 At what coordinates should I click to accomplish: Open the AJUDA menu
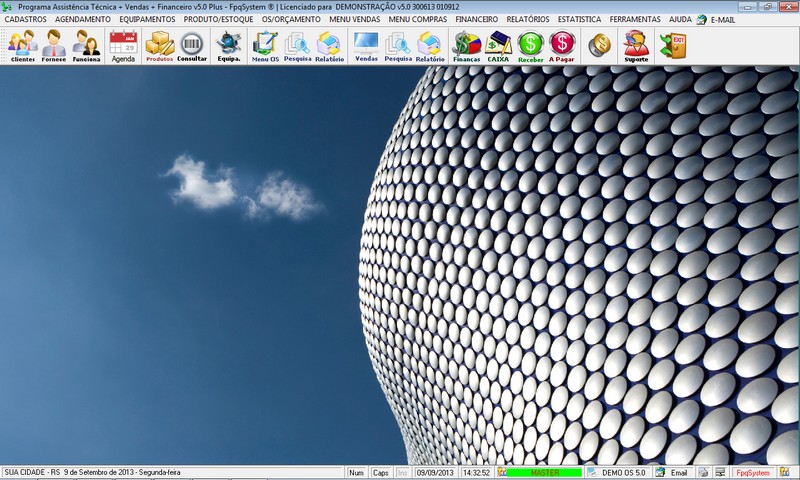(x=680, y=19)
